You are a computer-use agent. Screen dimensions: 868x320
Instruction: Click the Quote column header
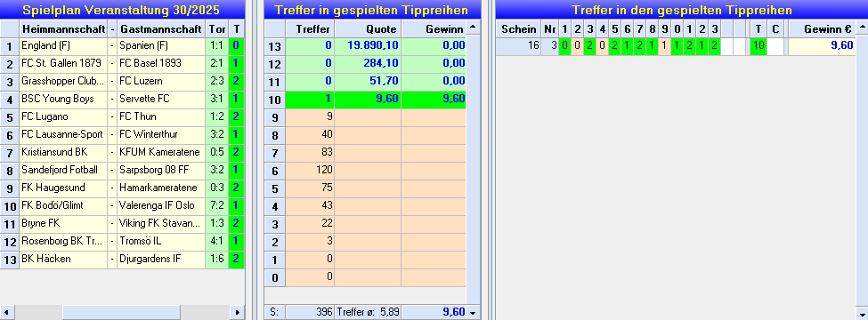pyautogui.click(x=368, y=28)
